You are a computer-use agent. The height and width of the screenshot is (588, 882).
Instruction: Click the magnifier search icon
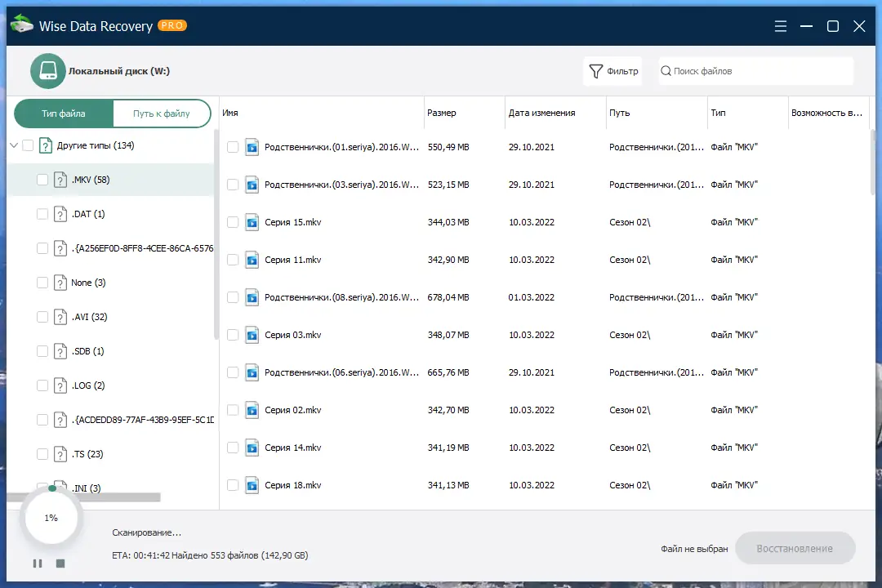point(666,71)
